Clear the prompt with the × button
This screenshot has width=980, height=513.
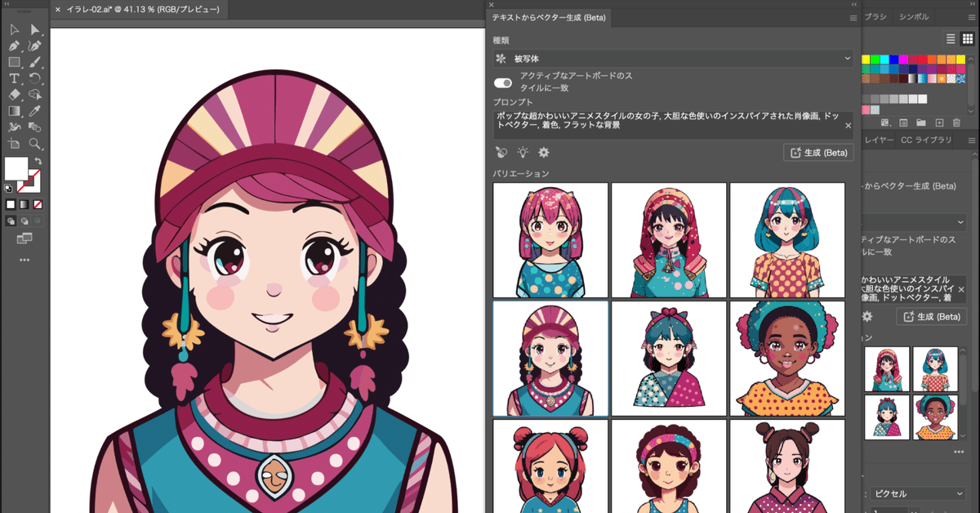point(849,126)
